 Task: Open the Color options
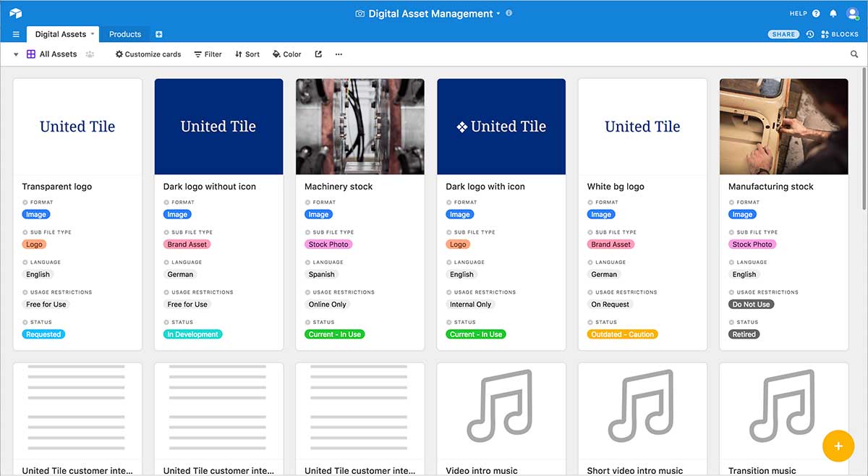287,54
